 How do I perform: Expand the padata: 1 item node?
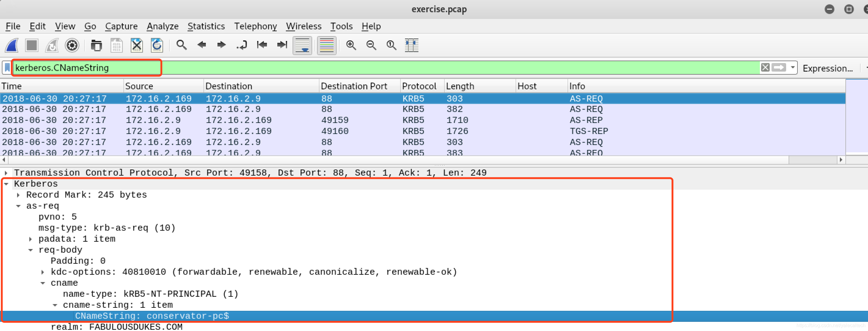31,239
